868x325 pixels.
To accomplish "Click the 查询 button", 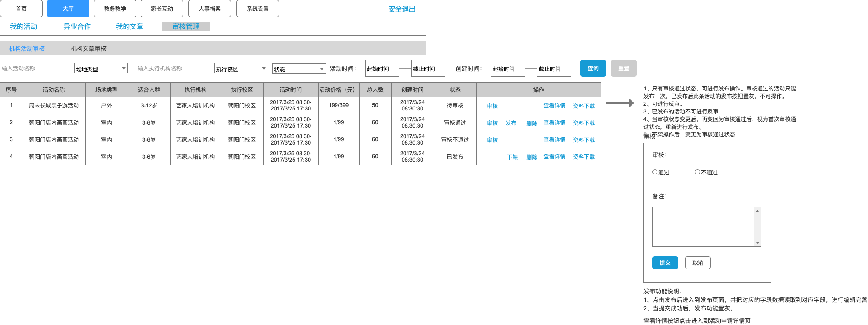I will 593,68.
